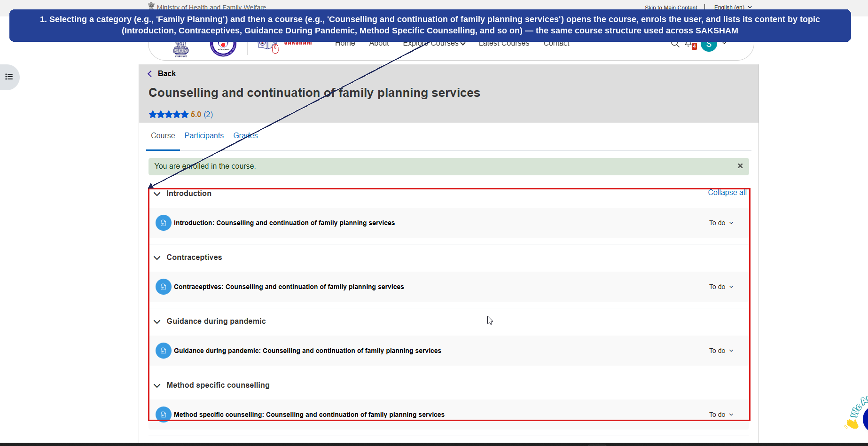Dismiss the enrolled notification with X
Screen dimensions: 868x446
pos(740,166)
